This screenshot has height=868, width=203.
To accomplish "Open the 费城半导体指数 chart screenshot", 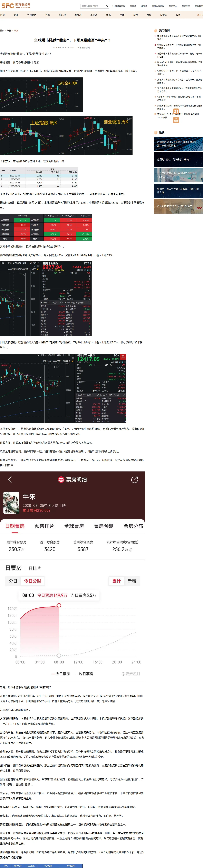I will [x=63, y=388].
